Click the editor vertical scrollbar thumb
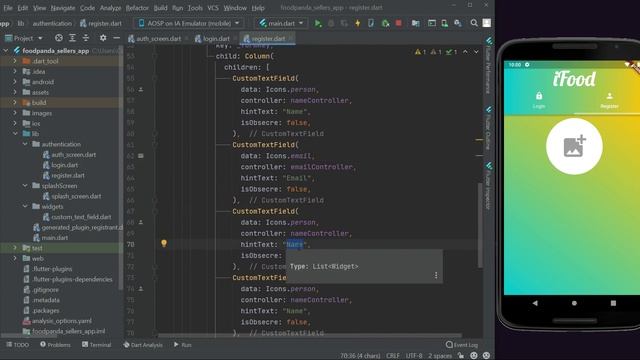Viewport: 640px width, 360px height. click(480, 225)
